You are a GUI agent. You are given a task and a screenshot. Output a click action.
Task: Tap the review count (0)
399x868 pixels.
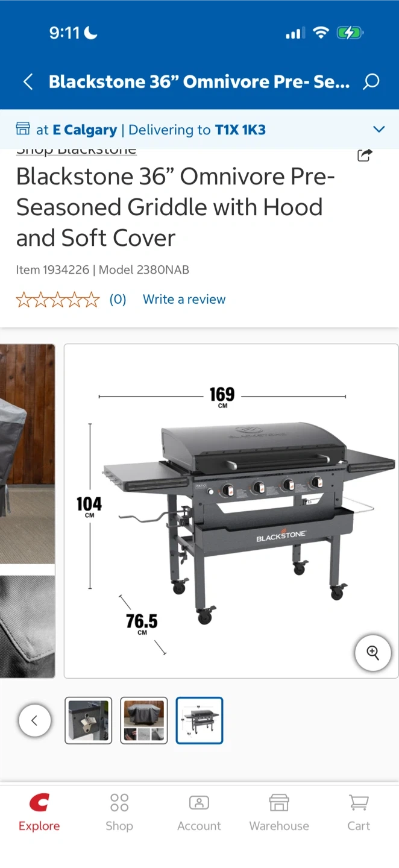[x=118, y=300]
